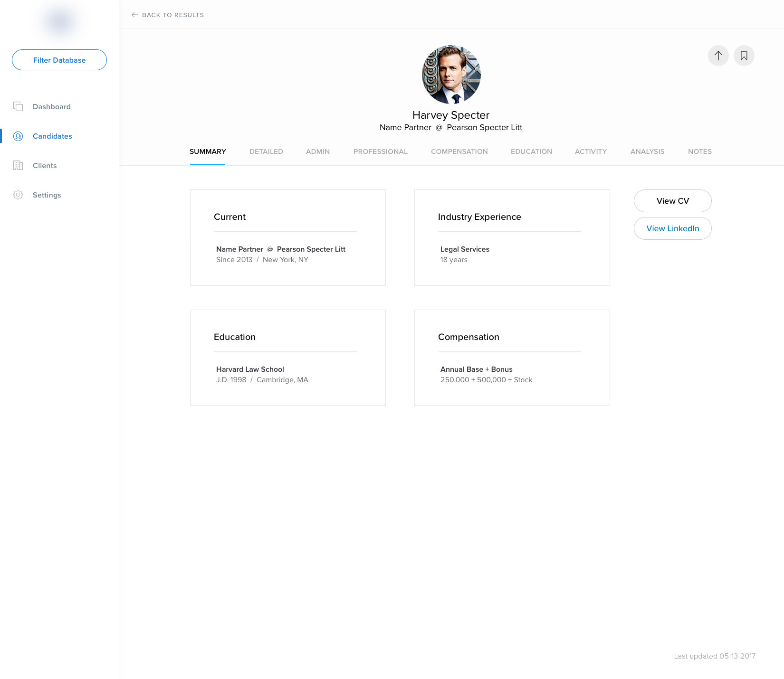Open Settings from the sidebar

tap(47, 195)
